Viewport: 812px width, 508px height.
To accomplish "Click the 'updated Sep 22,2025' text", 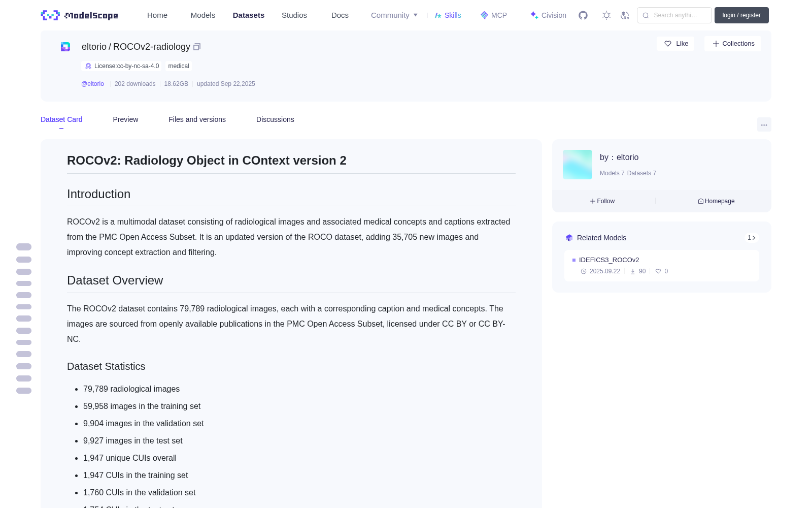I will pyautogui.click(x=226, y=84).
